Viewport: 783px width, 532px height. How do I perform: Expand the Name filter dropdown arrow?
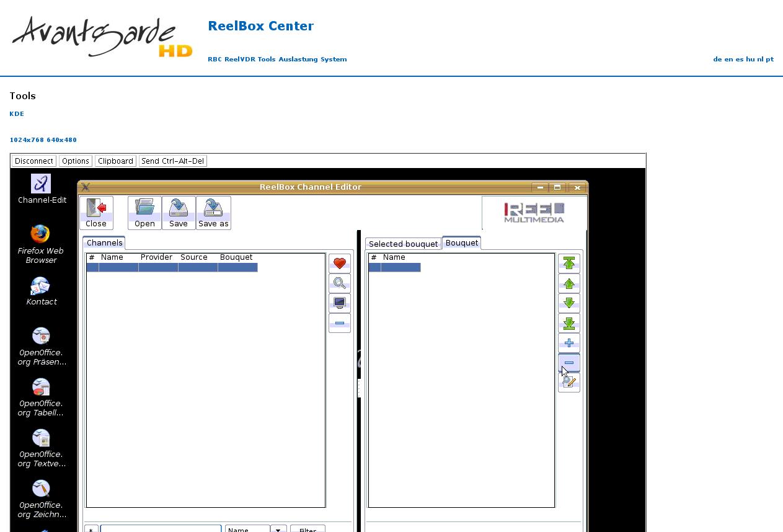coord(278,529)
